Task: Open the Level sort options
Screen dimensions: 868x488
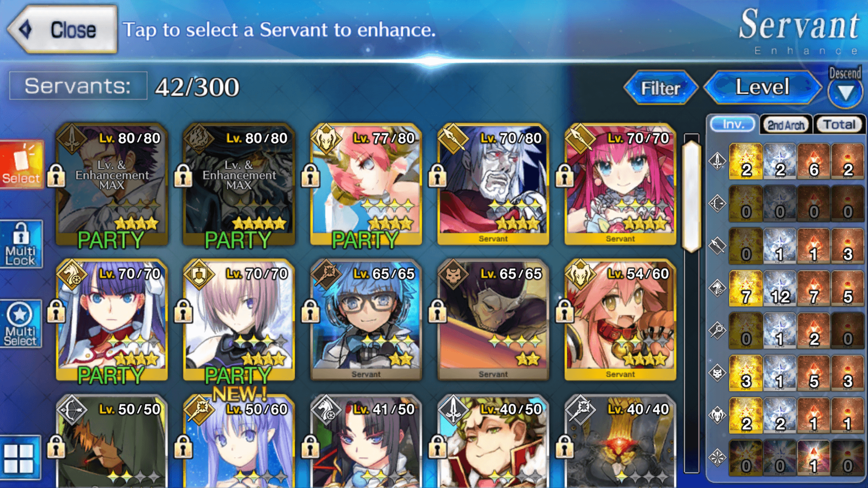Action: 763,87
